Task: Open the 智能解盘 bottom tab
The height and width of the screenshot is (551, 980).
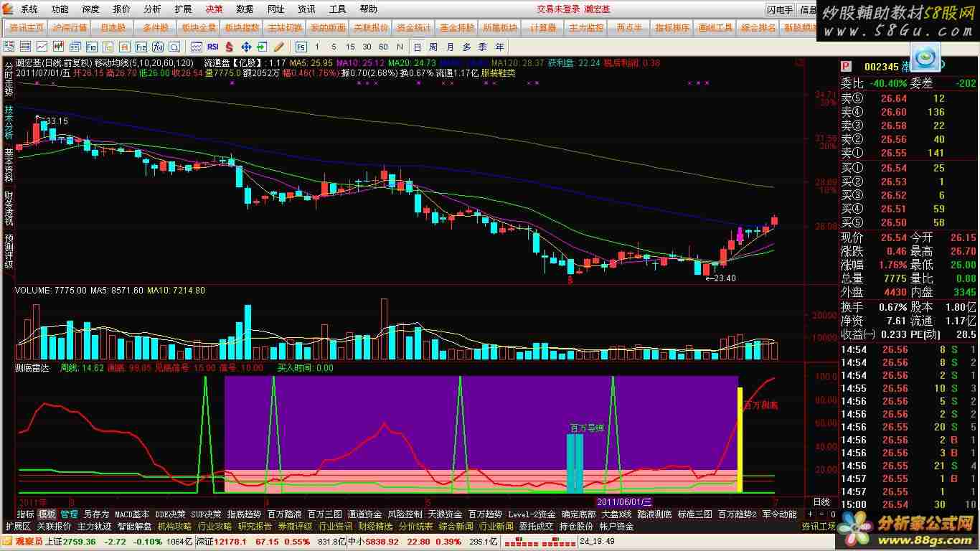Action: (134, 526)
